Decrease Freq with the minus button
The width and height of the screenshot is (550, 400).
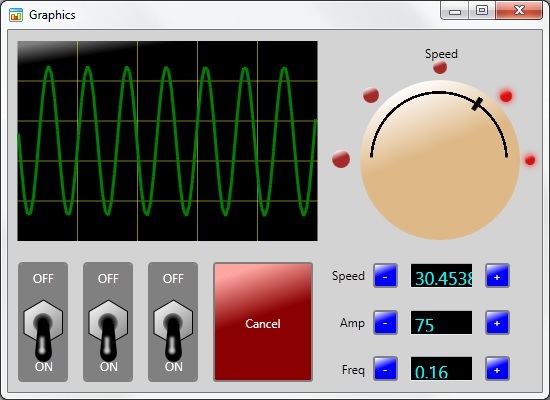[385, 369]
